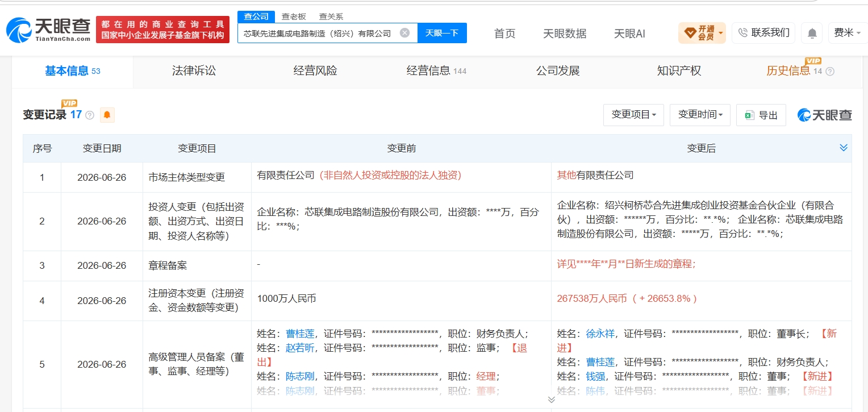The width and height of the screenshot is (868, 412).
Task: Open 曹桂莲's profile link in 变更前 column
Action: click(x=300, y=334)
